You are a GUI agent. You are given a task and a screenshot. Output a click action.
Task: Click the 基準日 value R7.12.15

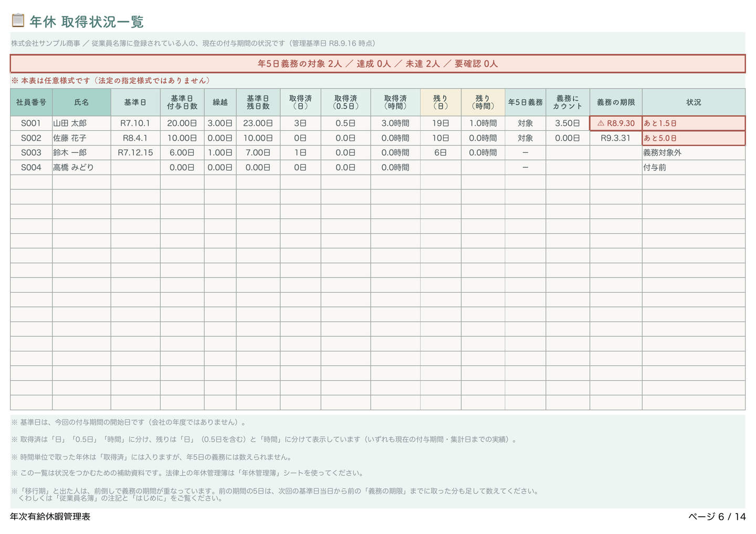coord(135,153)
